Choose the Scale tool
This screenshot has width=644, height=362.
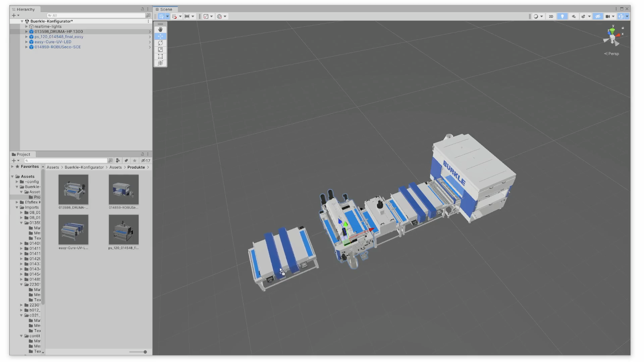tap(160, 50)
